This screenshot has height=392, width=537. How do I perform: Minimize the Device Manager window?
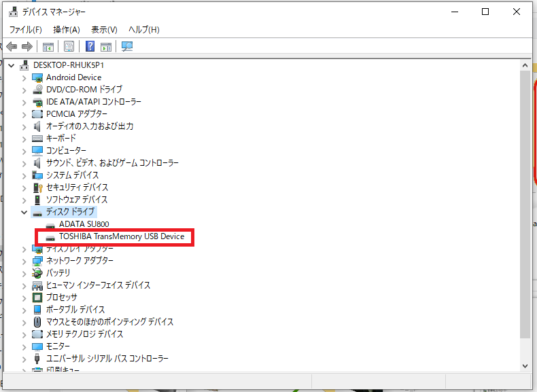tap(455, 12)
